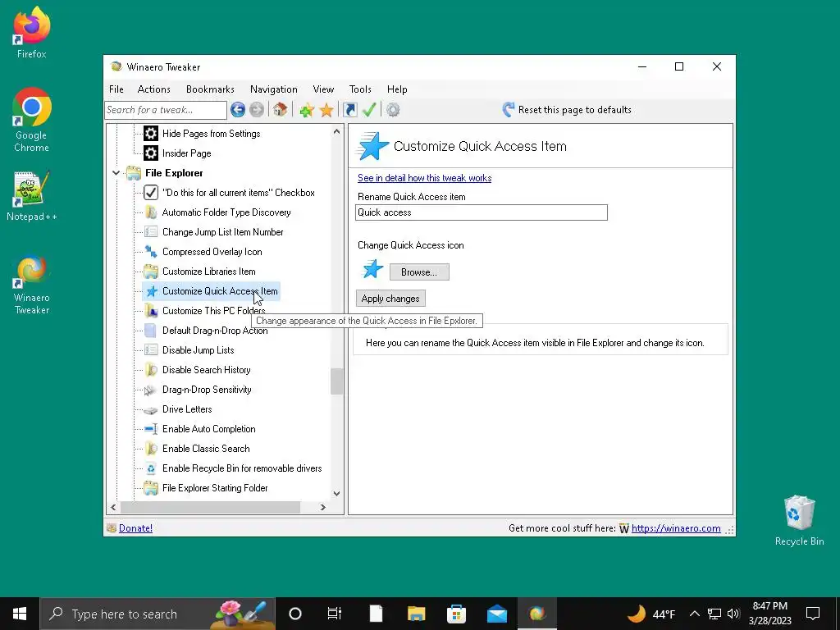Open the View menu

coord(323,89)
